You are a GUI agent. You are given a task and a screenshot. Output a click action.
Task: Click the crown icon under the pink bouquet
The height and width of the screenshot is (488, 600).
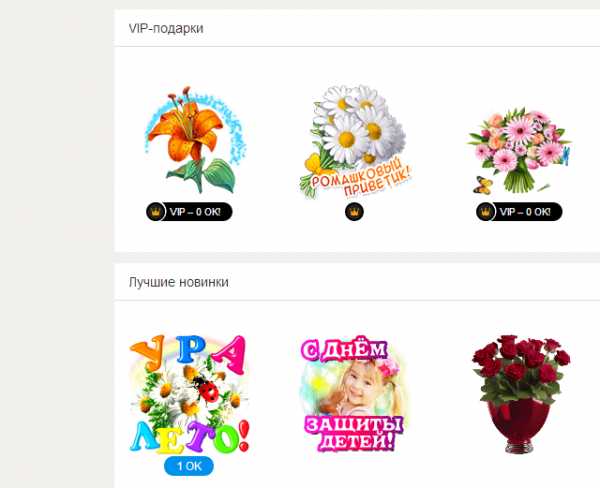(x=486, y=212)
